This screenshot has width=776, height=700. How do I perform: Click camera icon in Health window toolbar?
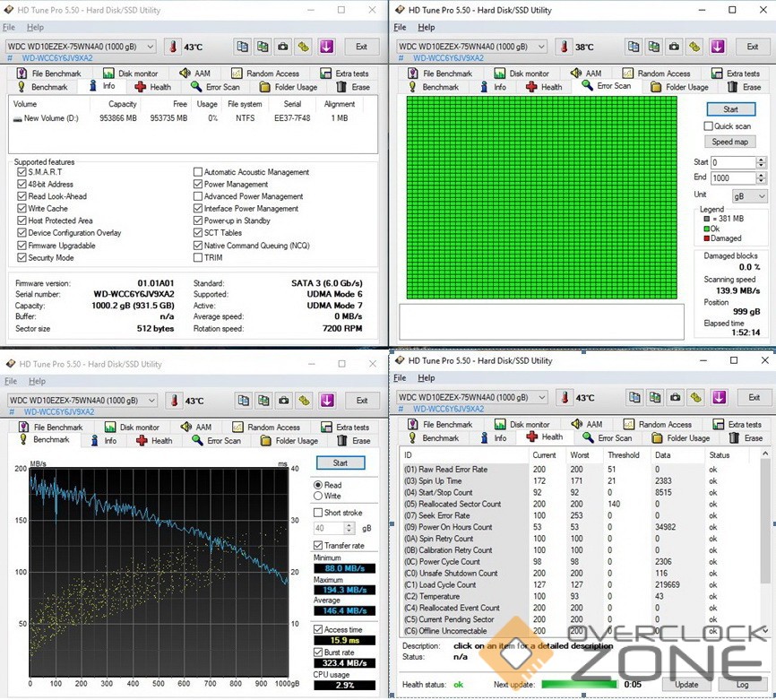(675, 397)
